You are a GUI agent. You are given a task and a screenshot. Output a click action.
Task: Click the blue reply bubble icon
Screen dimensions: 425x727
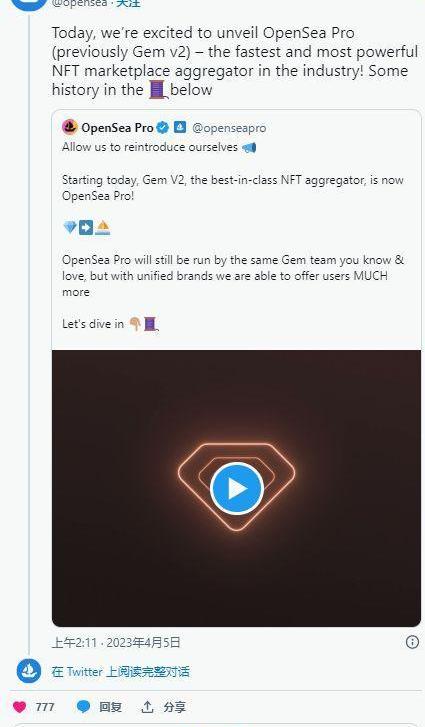83,707
